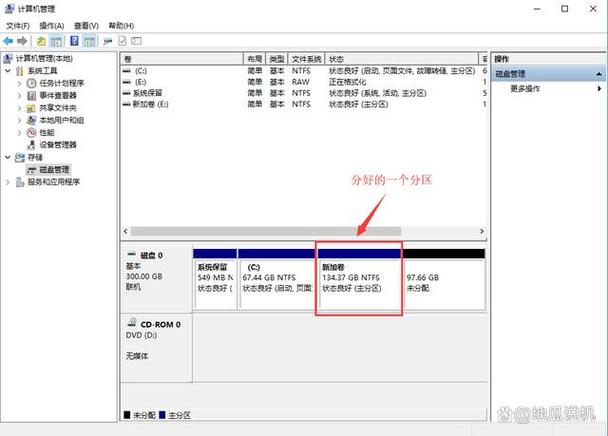Image resolution: width=608 pixels, height=436 pixels.
Task: Open the 操作(A) menu
Action: click(52, 26)
